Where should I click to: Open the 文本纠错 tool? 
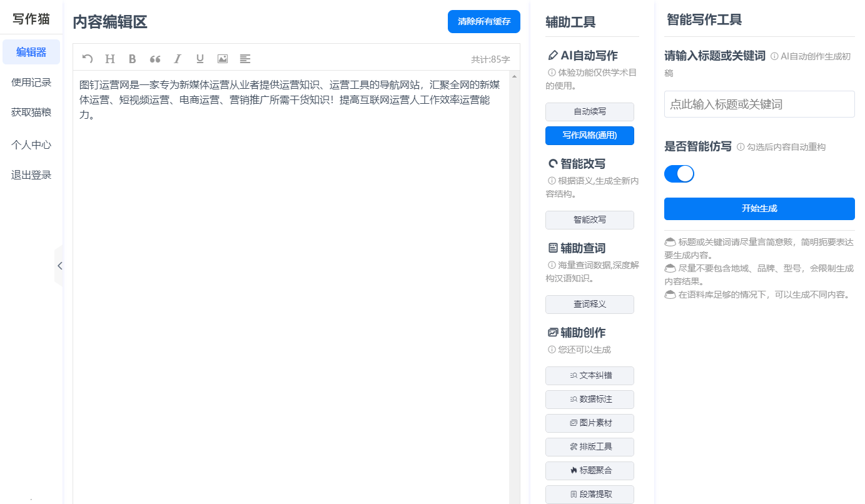pos(589,376)
